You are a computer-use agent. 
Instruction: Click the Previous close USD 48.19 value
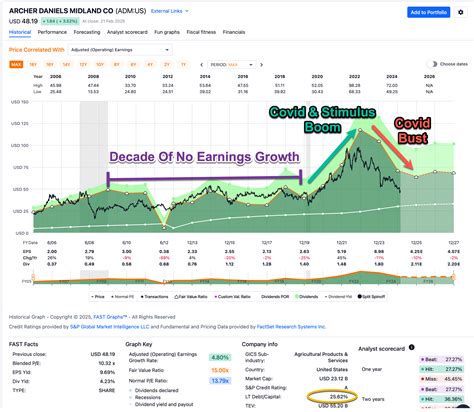tap(103, 354)
